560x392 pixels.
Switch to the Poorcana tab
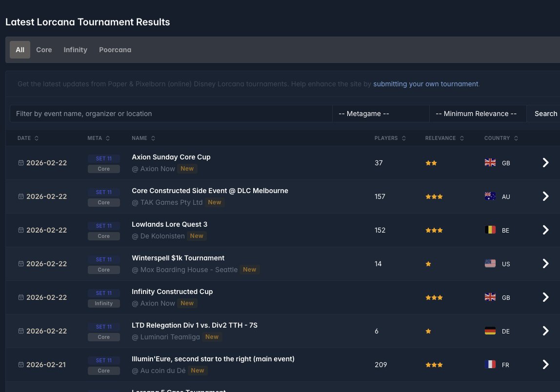[115, 50]
